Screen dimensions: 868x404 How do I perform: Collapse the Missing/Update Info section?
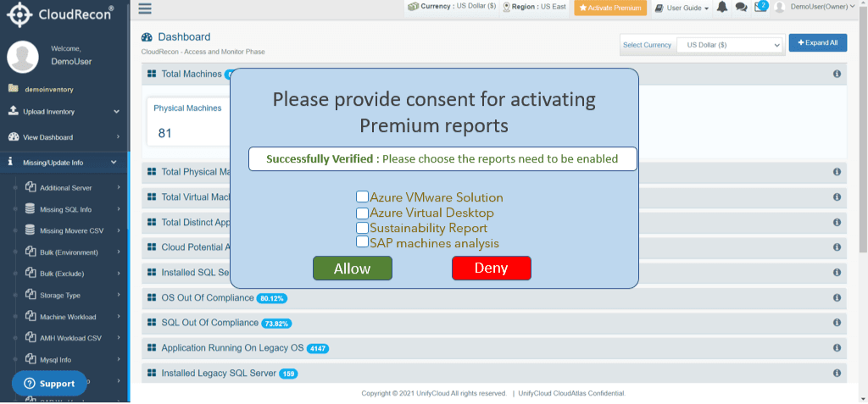[x=64, y=163]
